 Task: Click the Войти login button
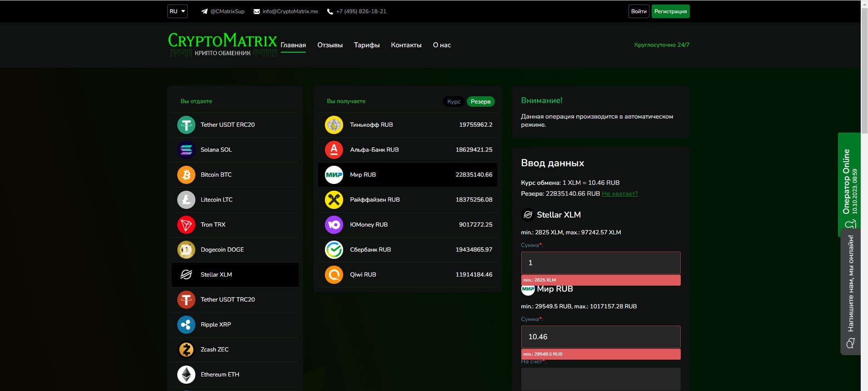click(x=639, y=11)
